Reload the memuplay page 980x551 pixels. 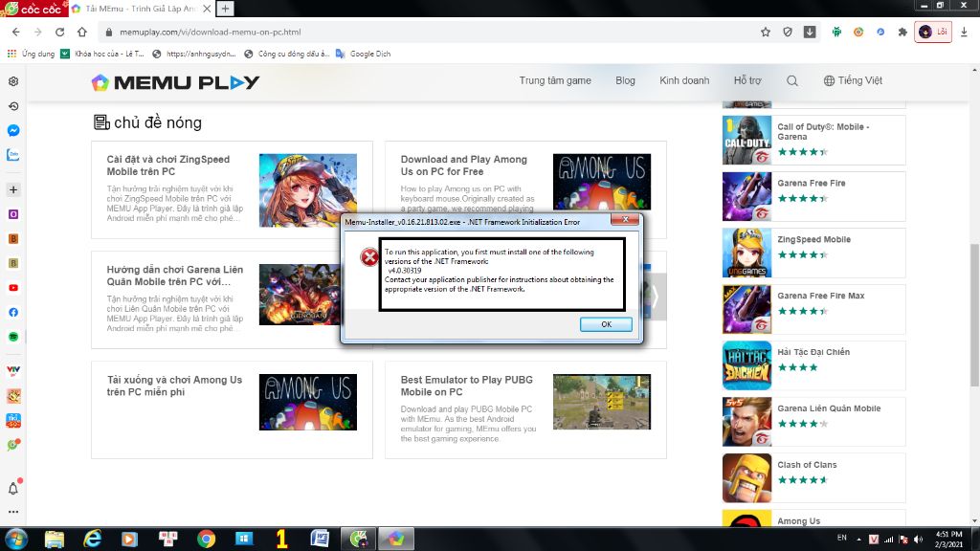59,32
